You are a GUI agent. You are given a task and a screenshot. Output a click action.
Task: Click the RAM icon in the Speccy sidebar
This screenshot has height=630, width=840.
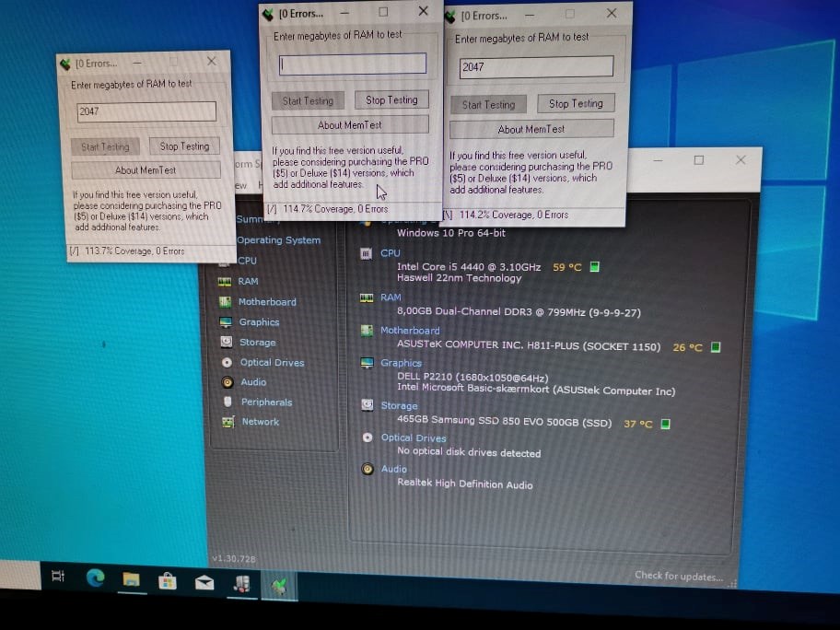pyautogui.click(x=225, y=282)
